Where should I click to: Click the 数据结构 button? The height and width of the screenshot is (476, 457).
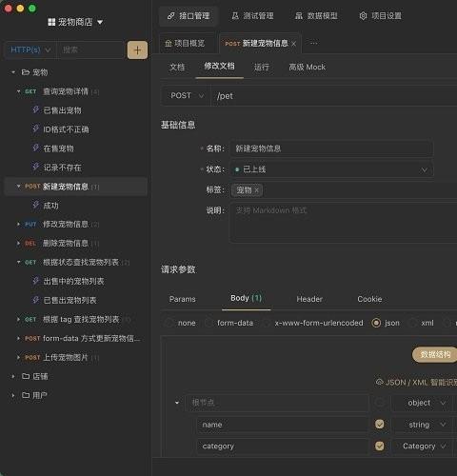coord(435,354)
